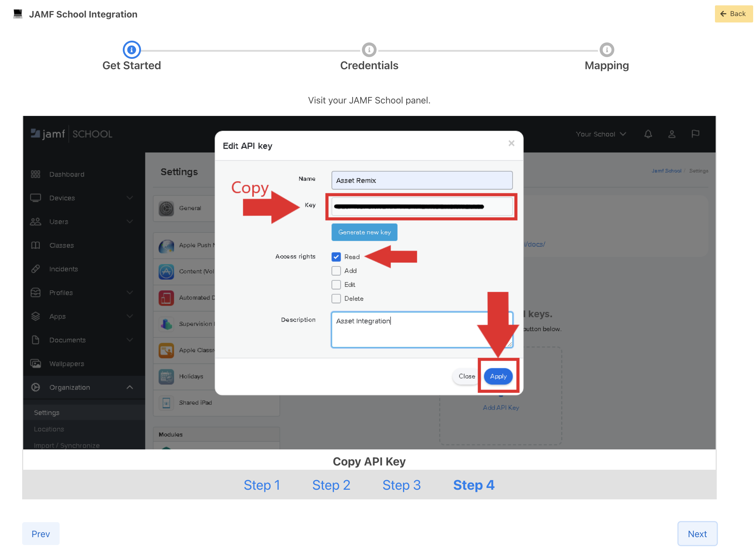This screenshot has width=756, height=550.
Task: Click the Name field containing Asset Remix
Action: click(422, 180)
